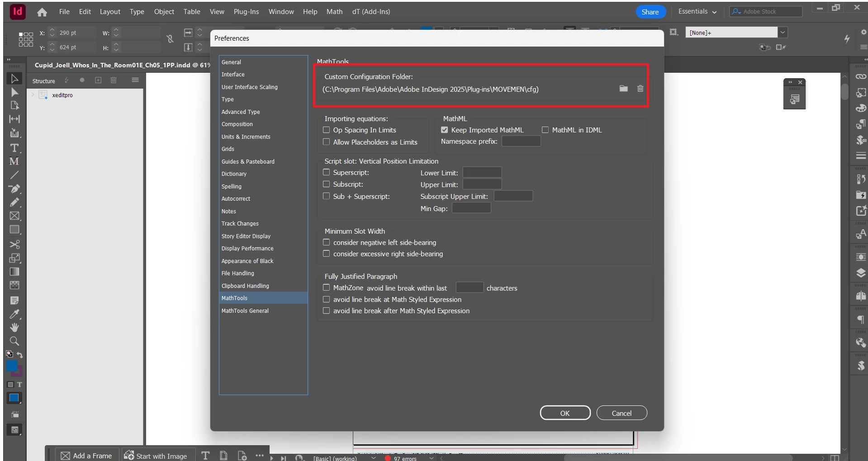Select the Hand tool
Viewport: 868px width, 461px height.
pyautogui.click(x=14, y=327)
